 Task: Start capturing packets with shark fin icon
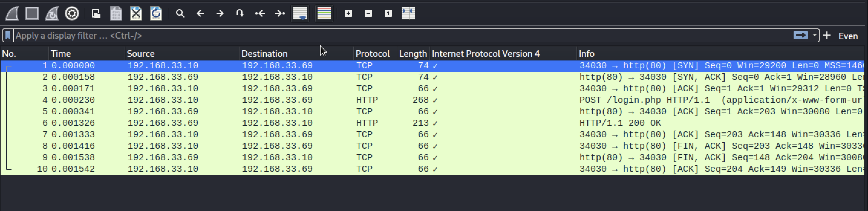click(x=12, y=14)
